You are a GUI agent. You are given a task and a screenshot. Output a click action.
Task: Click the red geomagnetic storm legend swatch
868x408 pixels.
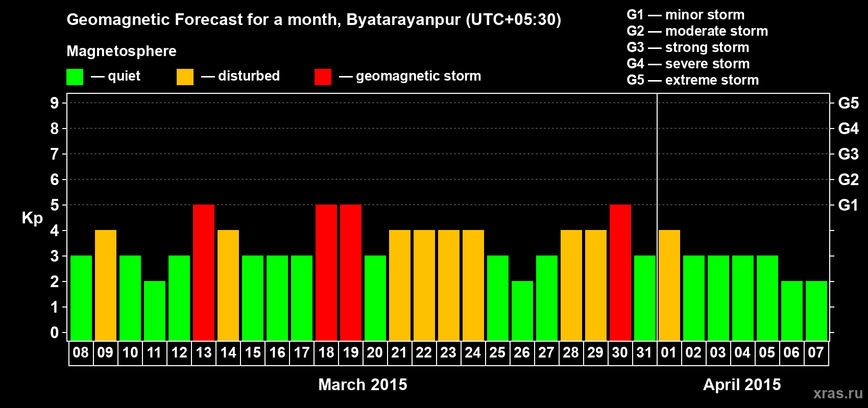click(x=323, y=77)
